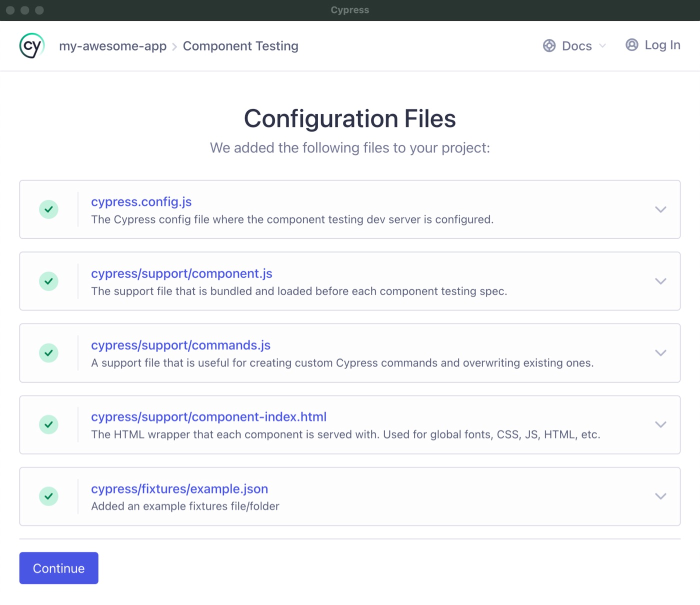Expand the cypress/support/component.js entry
The height and width of the screenshot is (605, 700).
661,281
